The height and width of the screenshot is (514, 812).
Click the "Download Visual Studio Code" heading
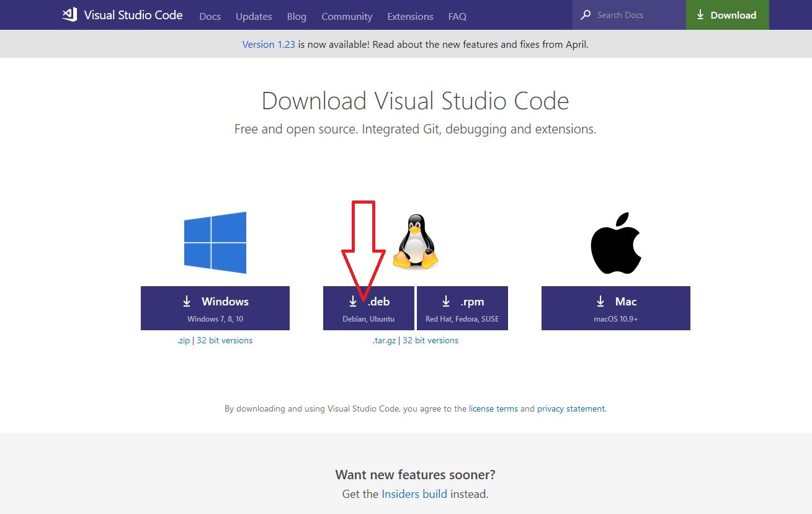415,101
